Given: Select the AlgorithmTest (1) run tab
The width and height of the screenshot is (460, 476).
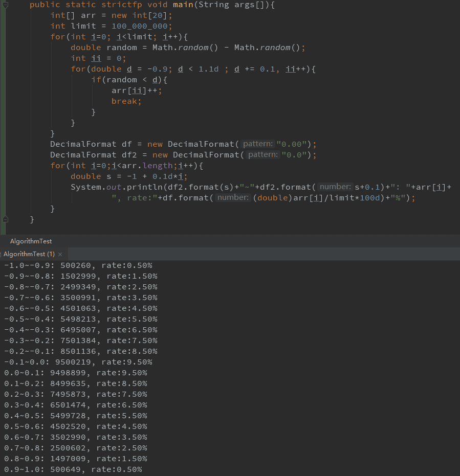Looking at the screenshot, I should click(x=29, y=254).
